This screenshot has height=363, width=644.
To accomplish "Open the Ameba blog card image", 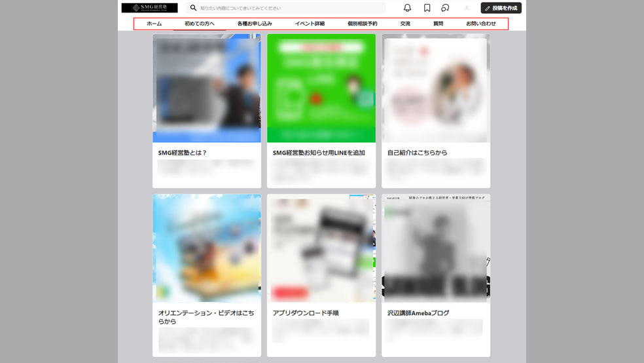I will coord(436,248).
